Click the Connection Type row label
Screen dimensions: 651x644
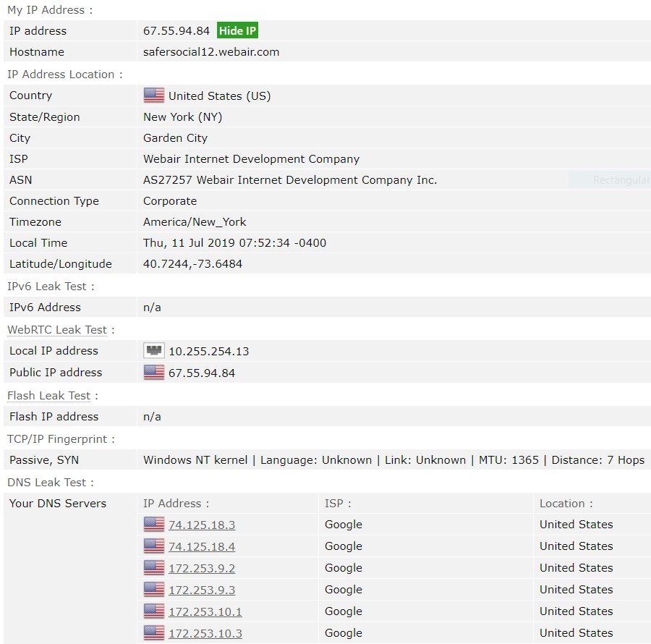tap(54, 201)
